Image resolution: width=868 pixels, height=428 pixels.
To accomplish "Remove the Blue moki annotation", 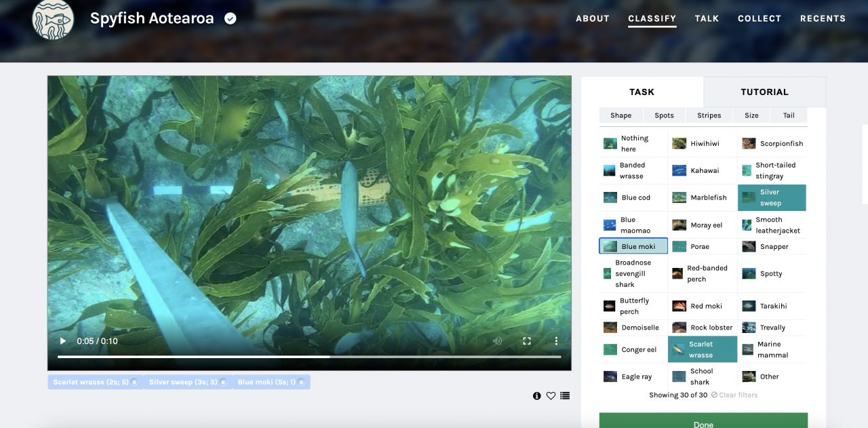I will [301, 383].
